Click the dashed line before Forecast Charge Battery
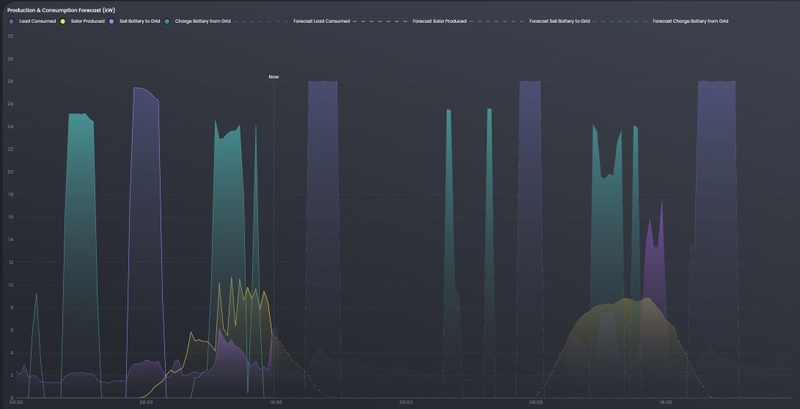This screenshot has width=800, height=409. click(621, 21)
